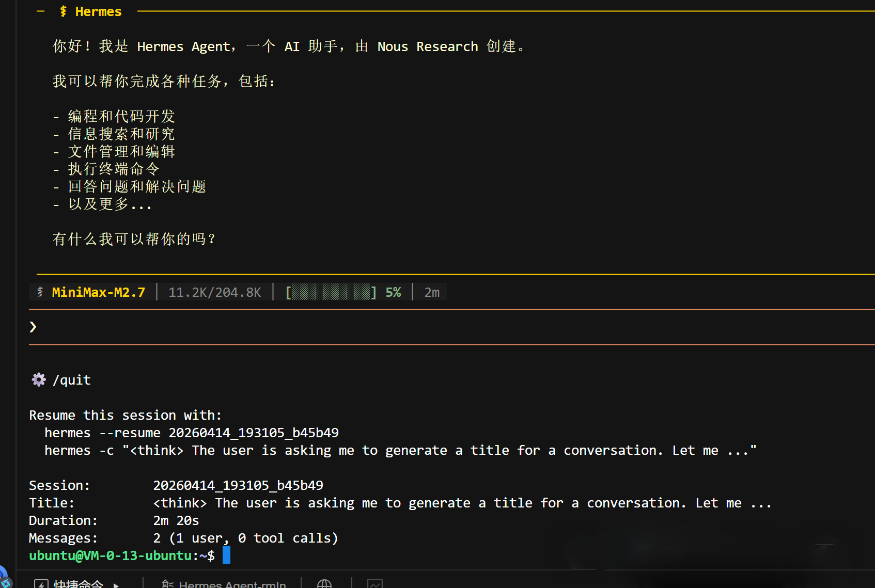This screenshot has height=588, width=875.
Task: Click the symbol before the MiniMax-M2.7 model name
Action: [x=40, y=292]
